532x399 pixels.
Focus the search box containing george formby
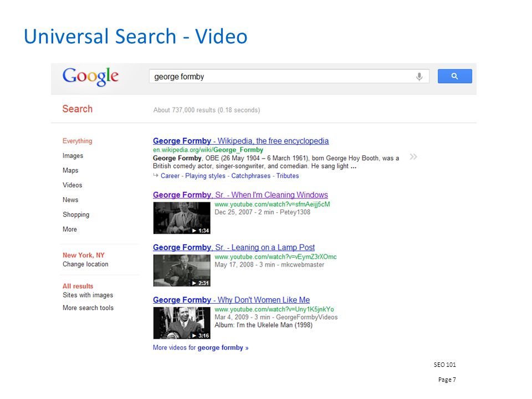[289, 76]
